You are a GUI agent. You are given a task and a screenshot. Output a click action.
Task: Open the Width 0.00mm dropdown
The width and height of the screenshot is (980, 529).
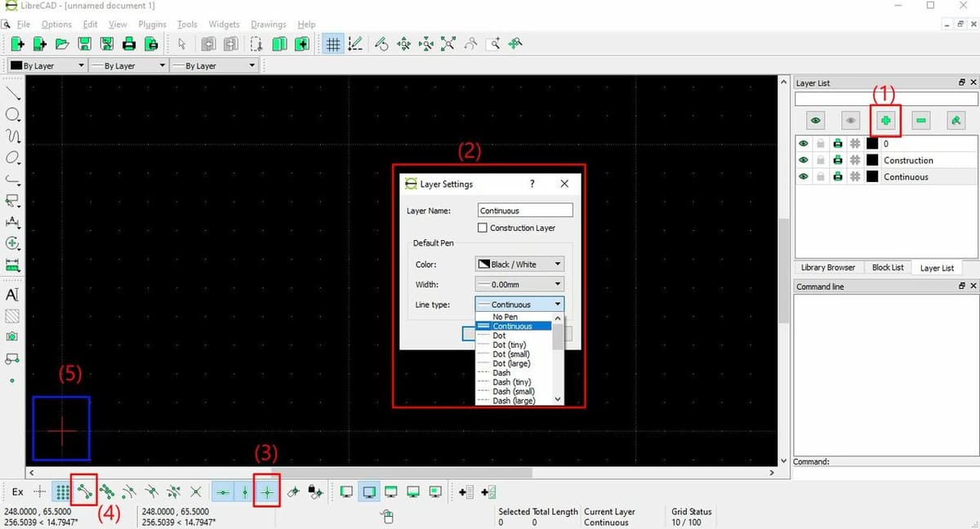click(519, 284)
